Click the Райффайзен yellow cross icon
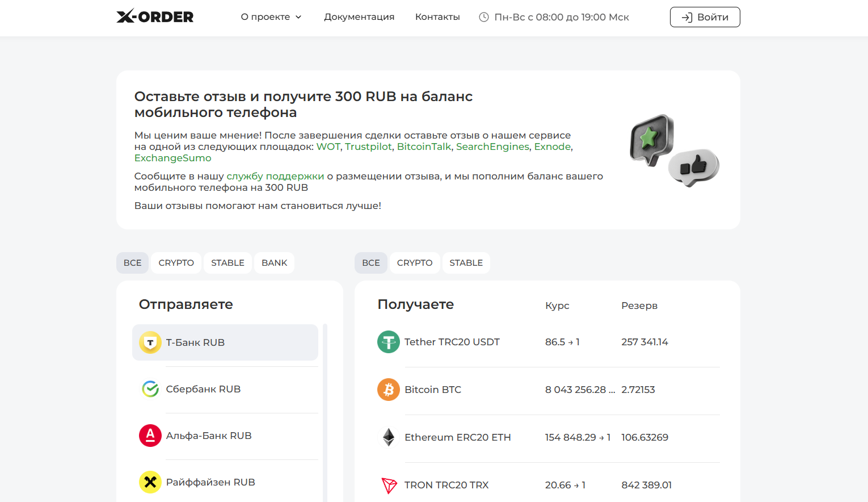This screenshot has height=502, width=868. coord(150,482)
